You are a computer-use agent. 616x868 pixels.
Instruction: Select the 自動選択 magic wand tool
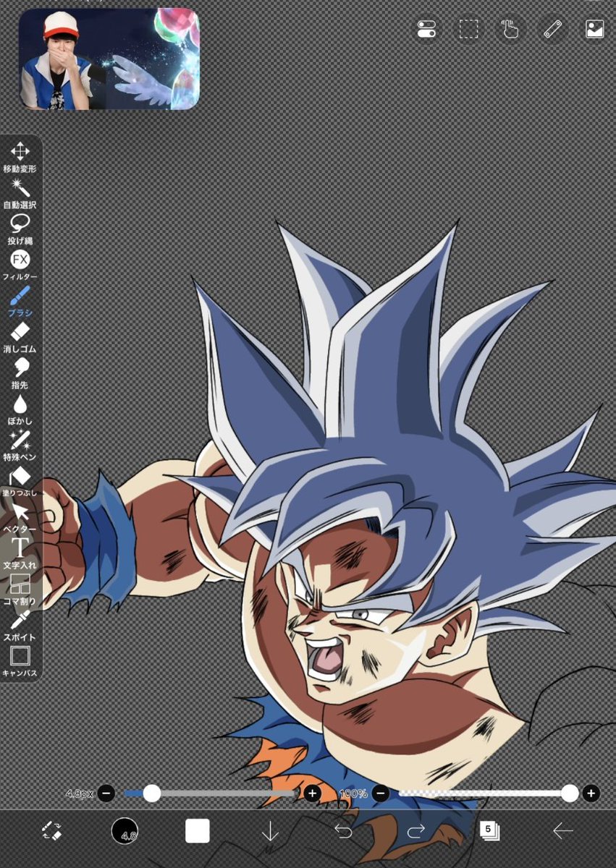click(20, 193)
